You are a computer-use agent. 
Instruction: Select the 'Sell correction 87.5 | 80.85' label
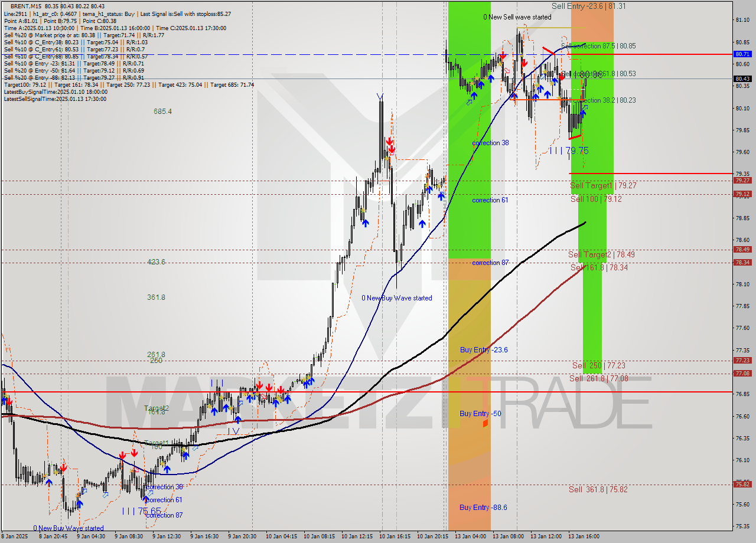coord(598,45)
